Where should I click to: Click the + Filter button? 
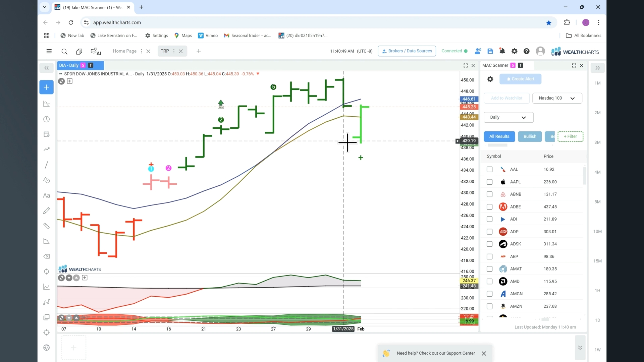point(570,137)
